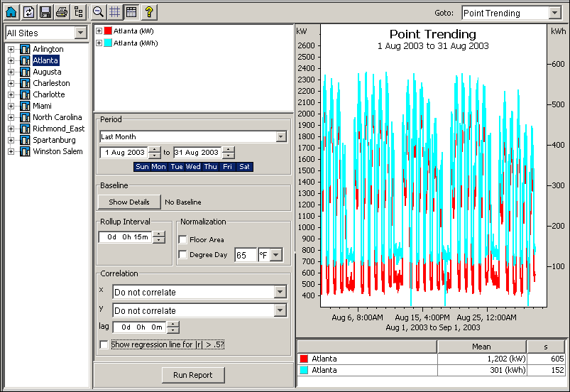This screenshot has height=392, width=570.
Task: Open the All Sites dropdown
Action: (80, 33)
